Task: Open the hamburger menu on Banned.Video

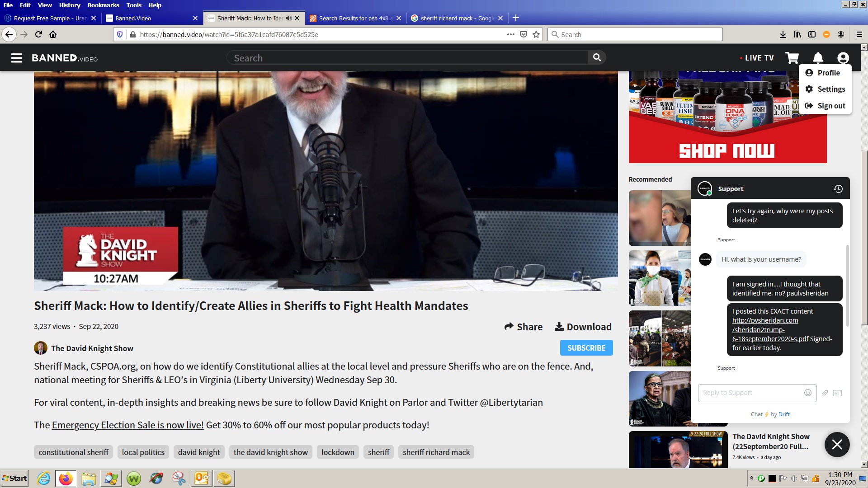Action: click(x=17, y=58)
